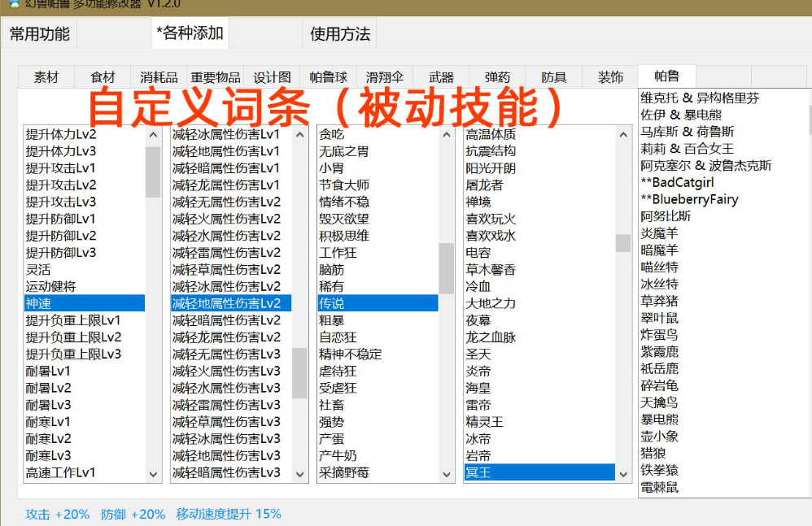This screenshot has width=812, height=526.
Task: Go to the 防具 category tab
Action: pyautogui.click(x=554, y=77)
